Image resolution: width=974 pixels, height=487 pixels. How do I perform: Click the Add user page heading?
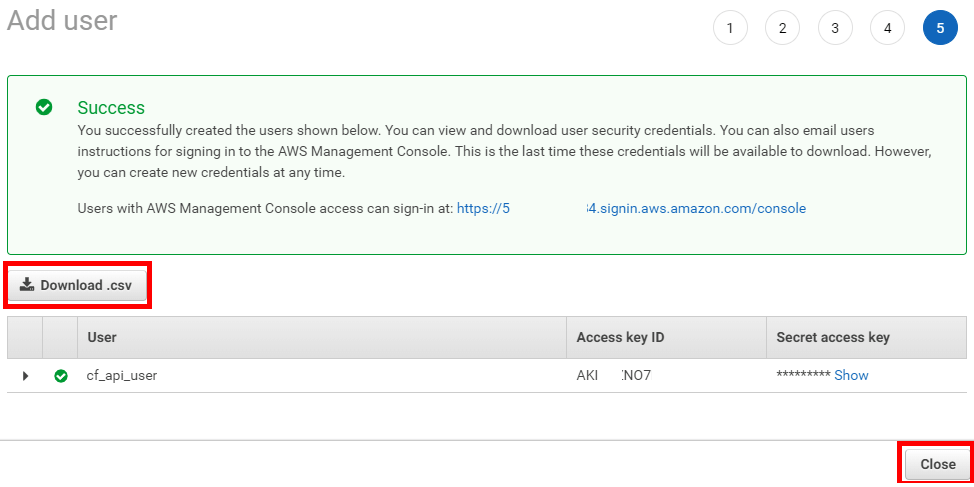coord(62,20)
